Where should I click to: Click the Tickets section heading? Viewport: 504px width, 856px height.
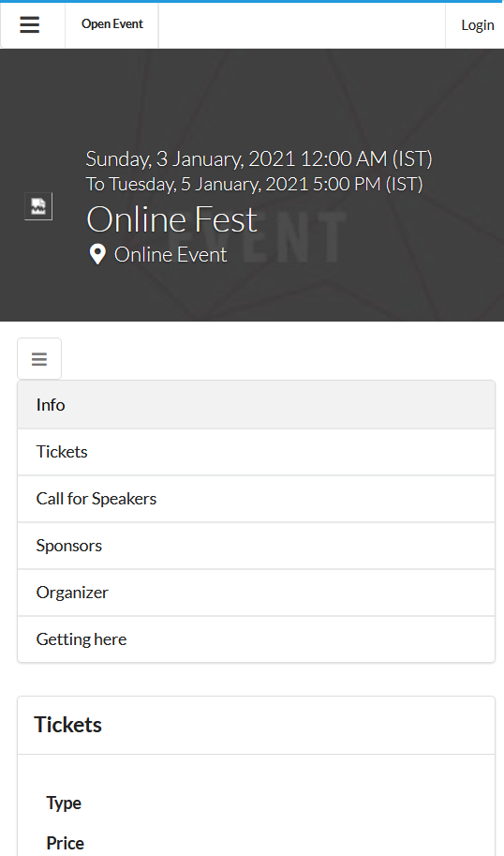68,725
